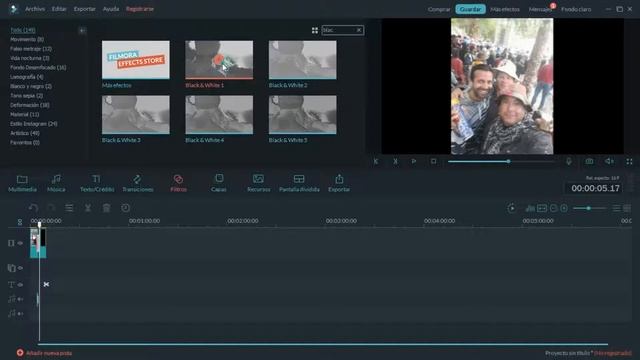Stop the preview playback

[433, 162]
